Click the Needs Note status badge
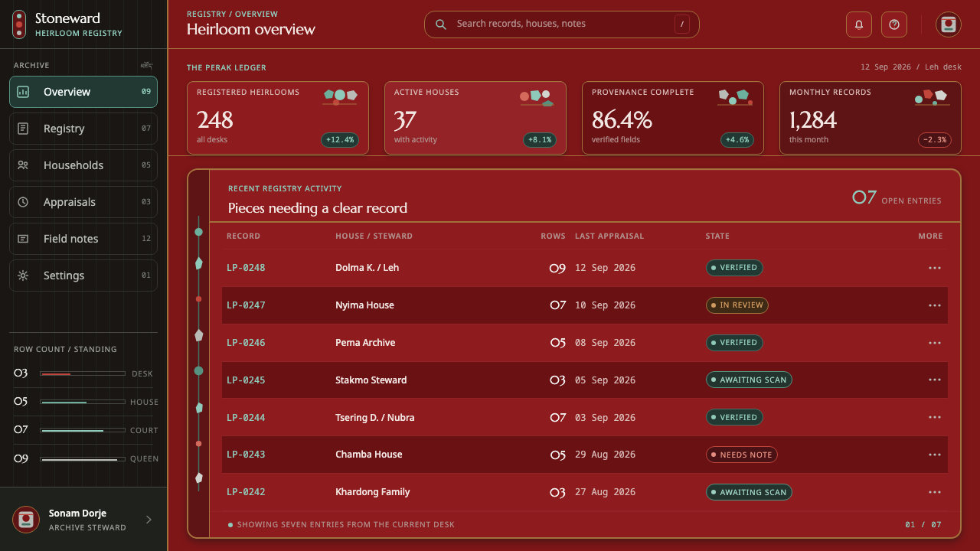 coord(741,455)
